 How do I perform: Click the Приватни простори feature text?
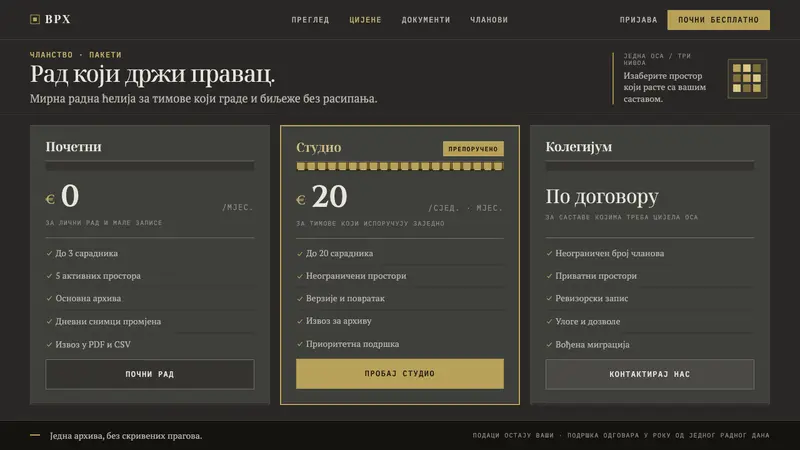click(x=596, y=276)
